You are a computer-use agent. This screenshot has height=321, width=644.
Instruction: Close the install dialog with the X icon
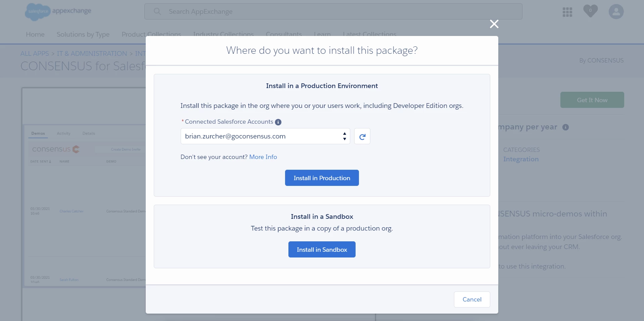pyautogui.click(x=494, y=24)
